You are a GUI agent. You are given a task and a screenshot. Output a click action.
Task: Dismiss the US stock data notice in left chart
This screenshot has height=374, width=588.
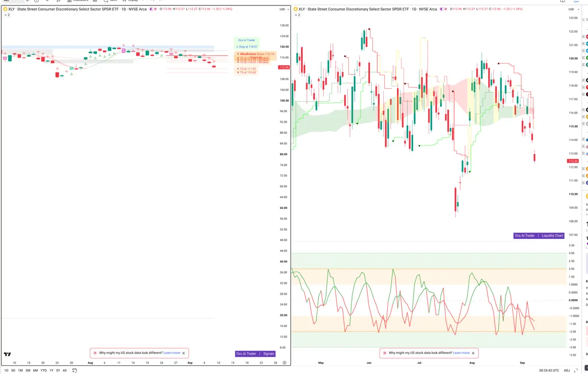pyautogui.click(x=184, y=353)
